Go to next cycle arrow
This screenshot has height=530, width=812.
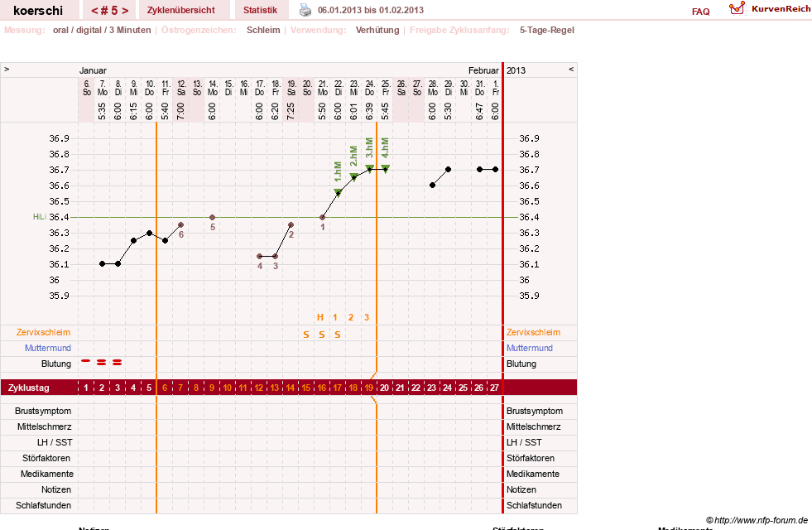125,11
